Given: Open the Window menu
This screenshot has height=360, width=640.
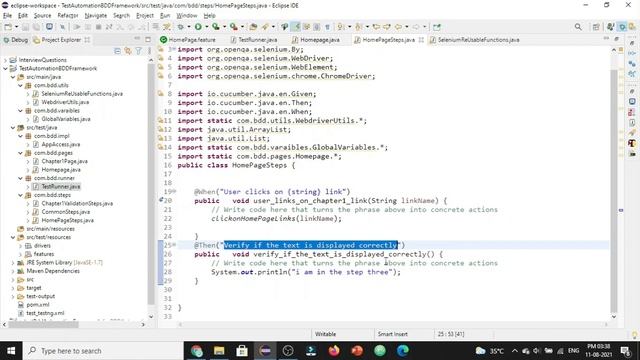Looking at the screenshot, I should point(187,16).
